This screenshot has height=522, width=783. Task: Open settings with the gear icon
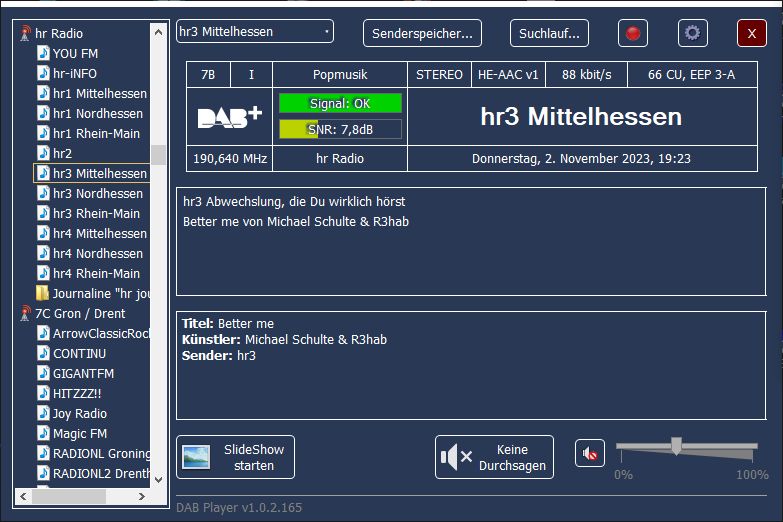click(692, 33)
